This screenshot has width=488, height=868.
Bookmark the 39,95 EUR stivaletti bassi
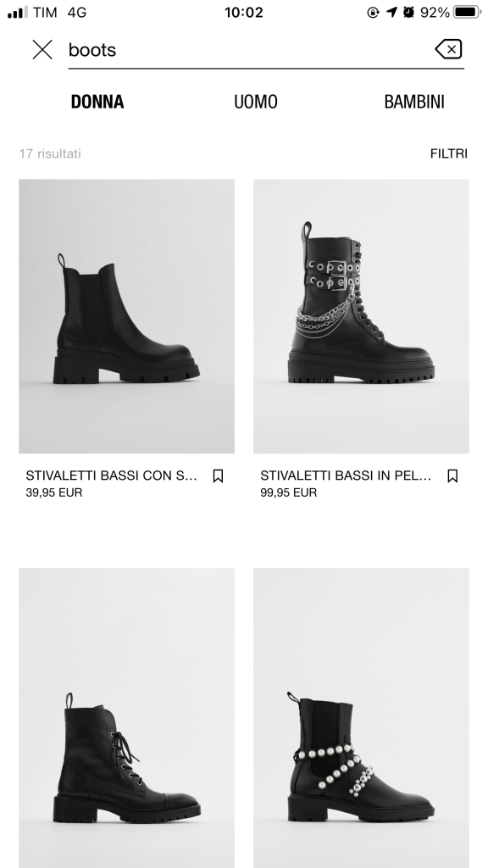click(x=218, y=476)
